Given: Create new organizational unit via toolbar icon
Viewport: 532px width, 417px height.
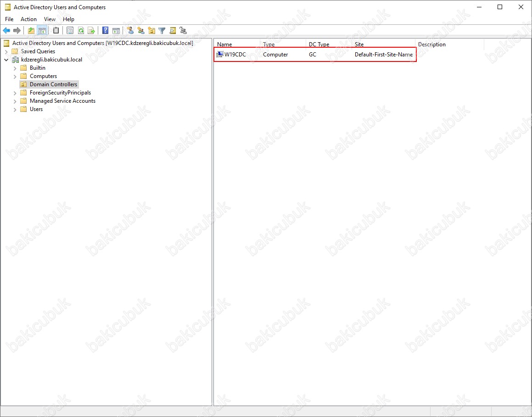Looking at the screenshot, I should pos(151,31).
